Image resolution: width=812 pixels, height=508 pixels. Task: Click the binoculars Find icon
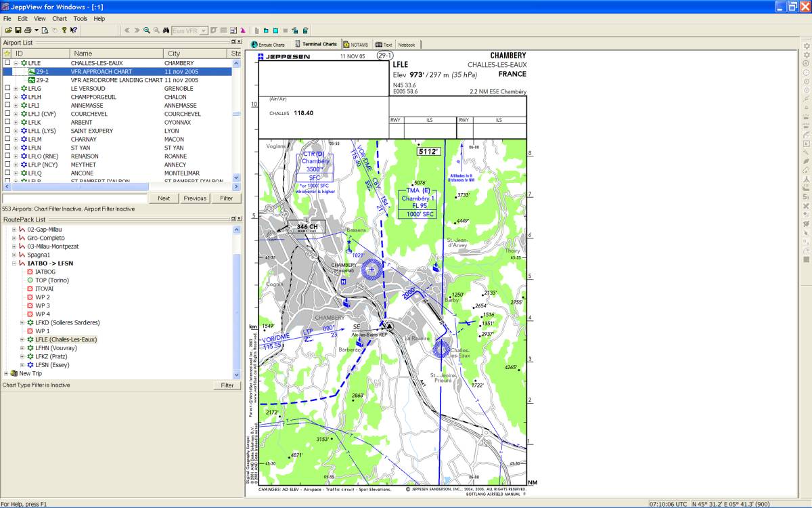(166, 30)
